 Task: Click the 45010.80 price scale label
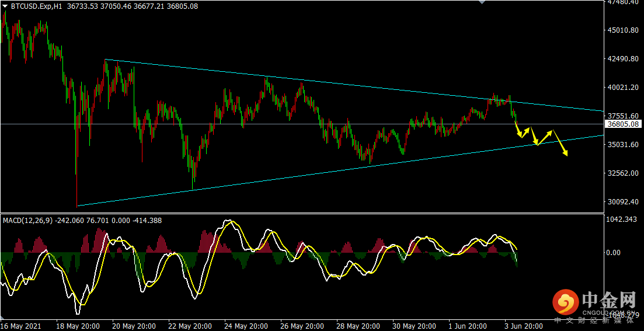(x=624, y=30)
